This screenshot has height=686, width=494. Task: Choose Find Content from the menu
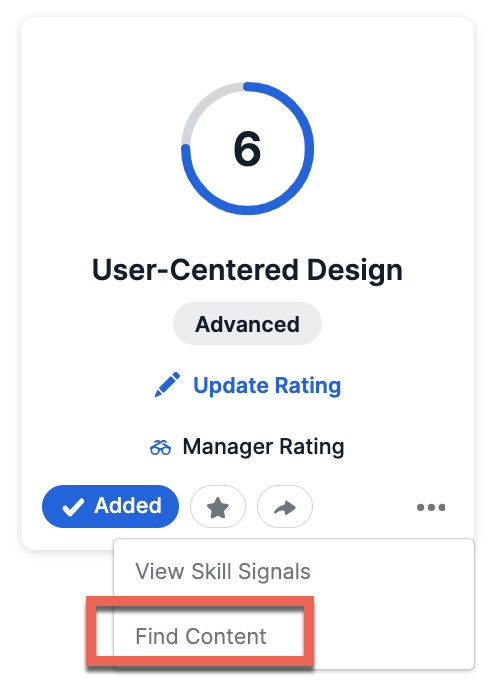pyautogui.click(x=201, y=636)
